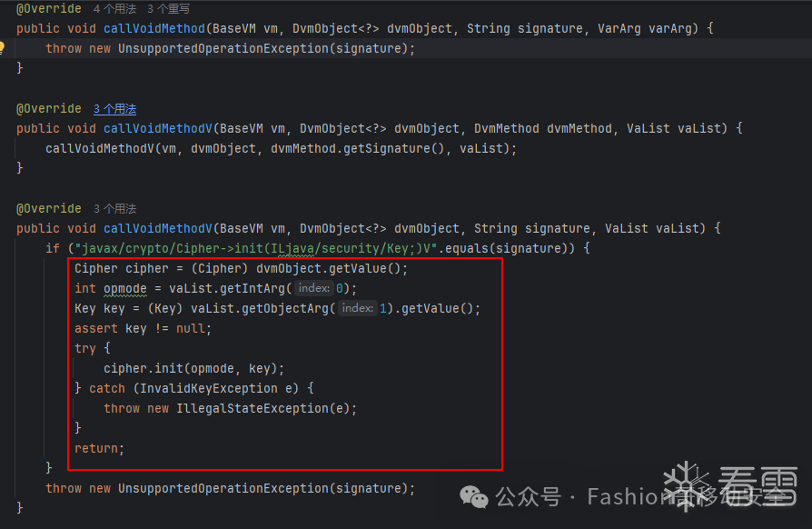Click the 'index:' hint before 1

pyautogui.click(x=357, y=308)
